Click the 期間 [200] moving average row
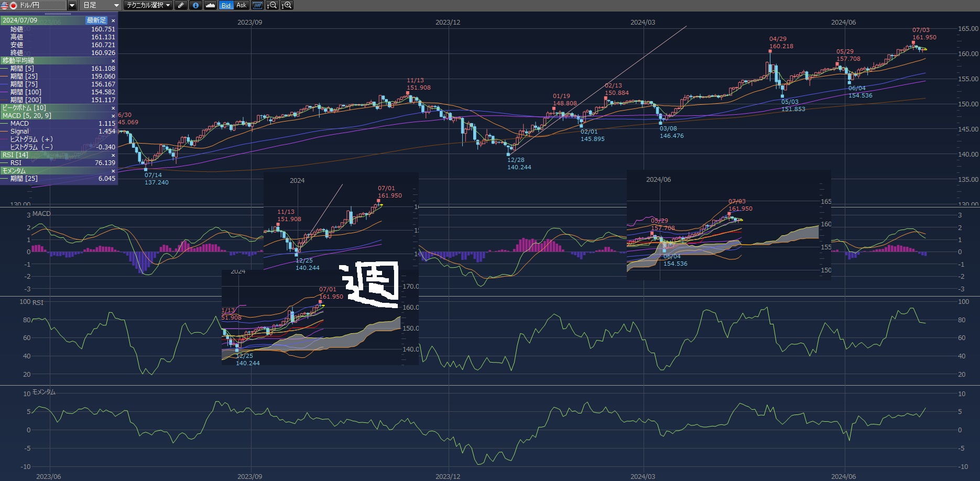Viewport: 980px width, 481px height. click(x=59, y=100)
